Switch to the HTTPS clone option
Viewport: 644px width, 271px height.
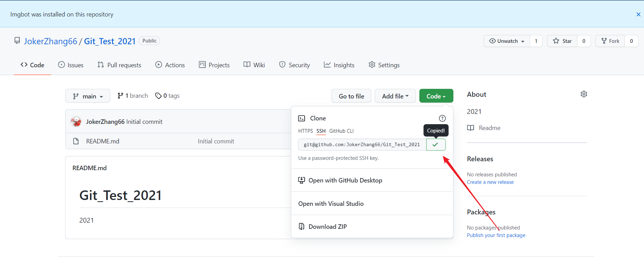coord(305,131)
